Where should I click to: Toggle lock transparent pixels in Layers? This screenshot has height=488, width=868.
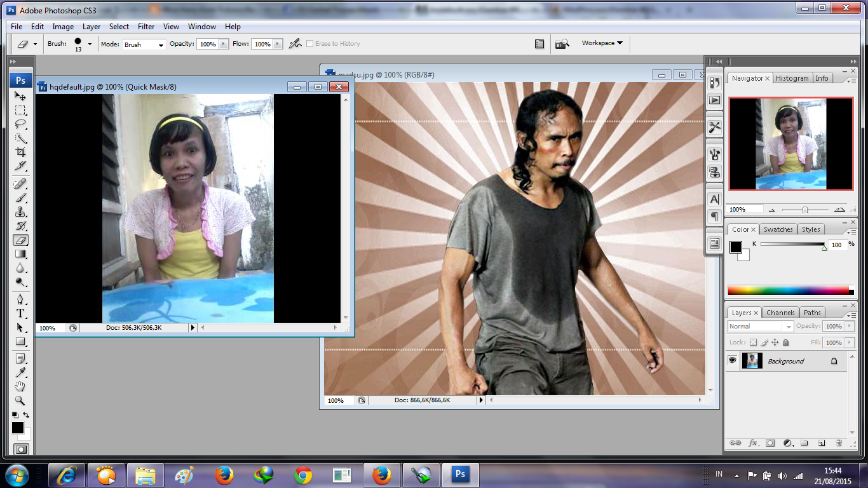[x=753, y=342]
